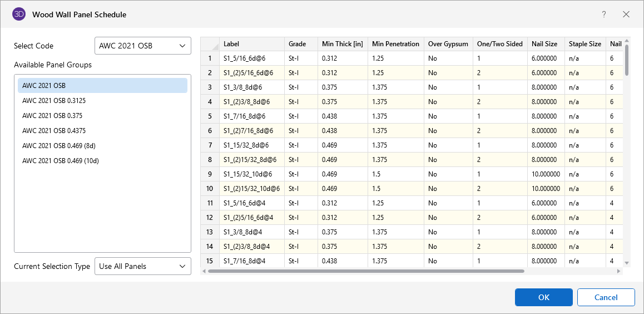Click the help question mark button

[604, 14]
